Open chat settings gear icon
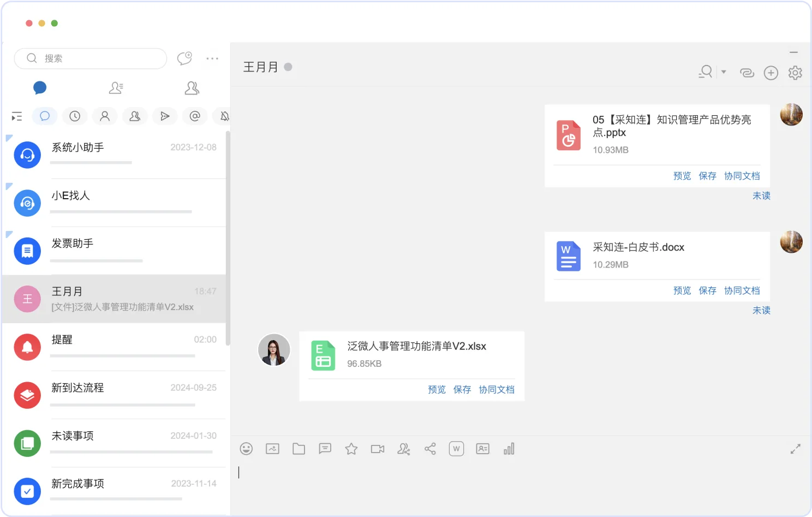This screenshot has width=812, height=517. [x=795, y=73]
